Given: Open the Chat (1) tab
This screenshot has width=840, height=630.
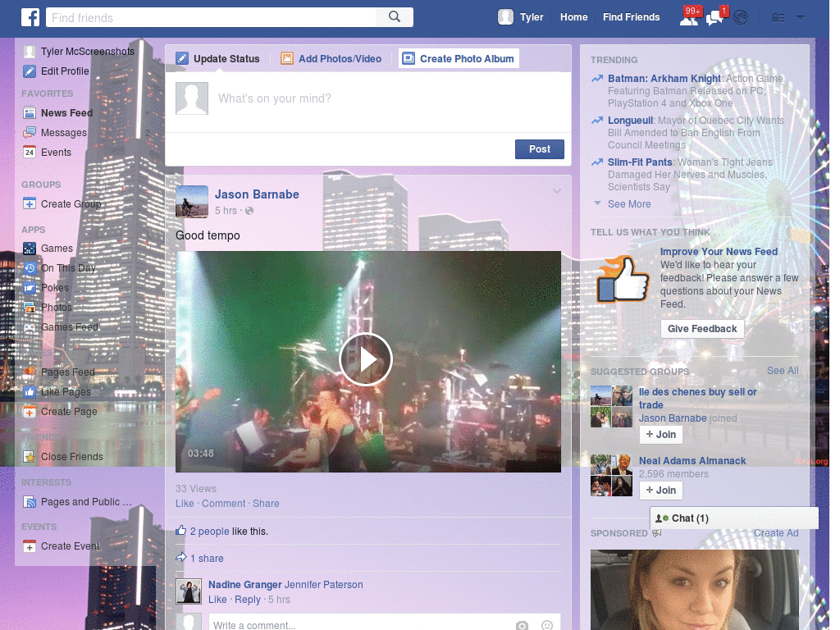Looking at the screenshot, I should click(734, 518).
